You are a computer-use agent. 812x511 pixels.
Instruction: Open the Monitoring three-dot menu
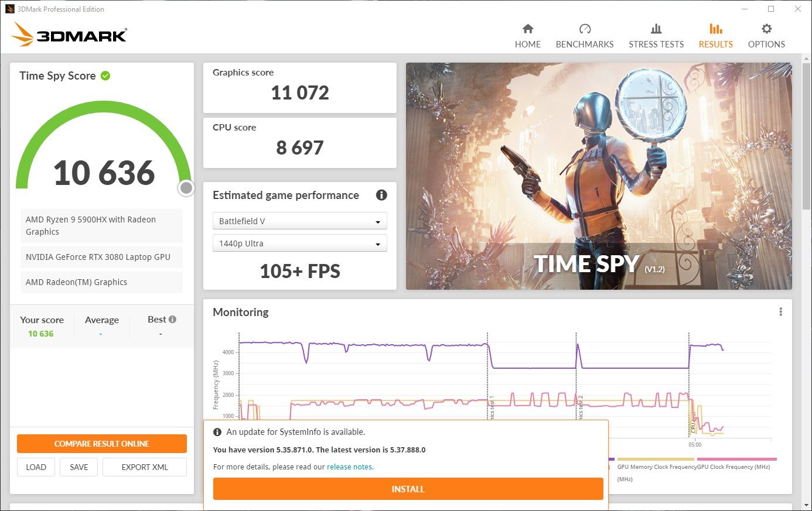[x=780, y=312]
